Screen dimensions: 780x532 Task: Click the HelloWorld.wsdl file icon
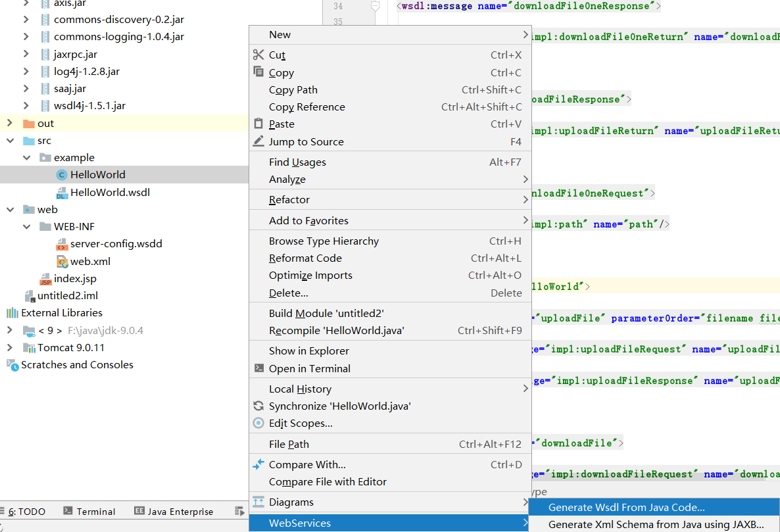[x=62, y=193]
